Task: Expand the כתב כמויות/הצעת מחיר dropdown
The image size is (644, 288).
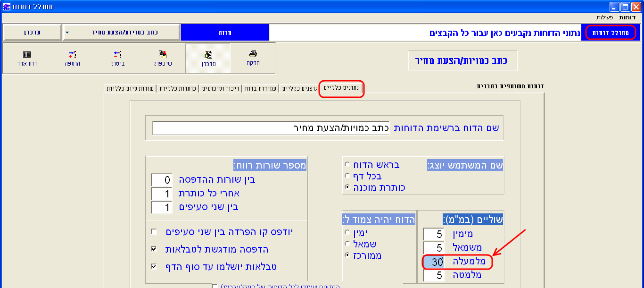Action: [x=67, y=33]
